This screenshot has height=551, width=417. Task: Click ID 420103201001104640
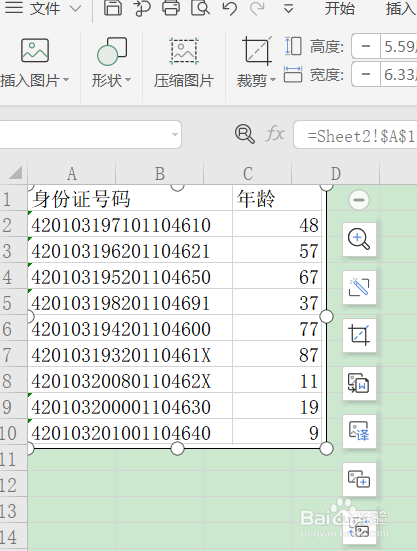tap(121, 433)
